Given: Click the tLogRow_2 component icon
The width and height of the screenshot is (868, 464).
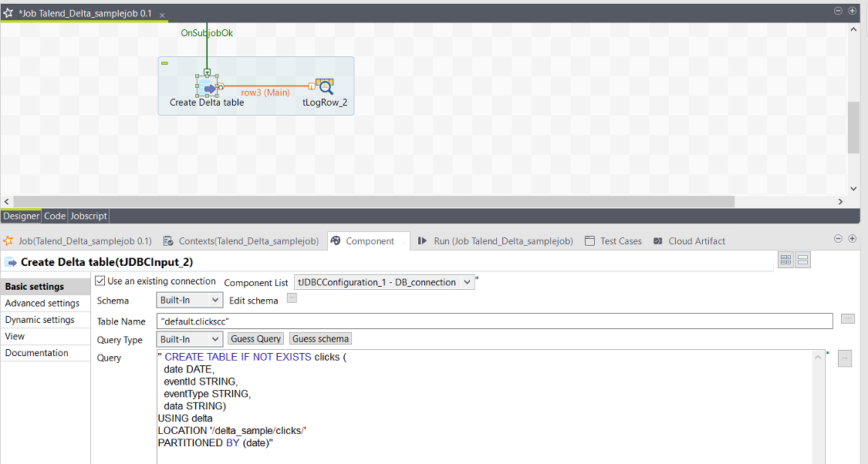Looking at the screenshot, I should pos(325,86).
